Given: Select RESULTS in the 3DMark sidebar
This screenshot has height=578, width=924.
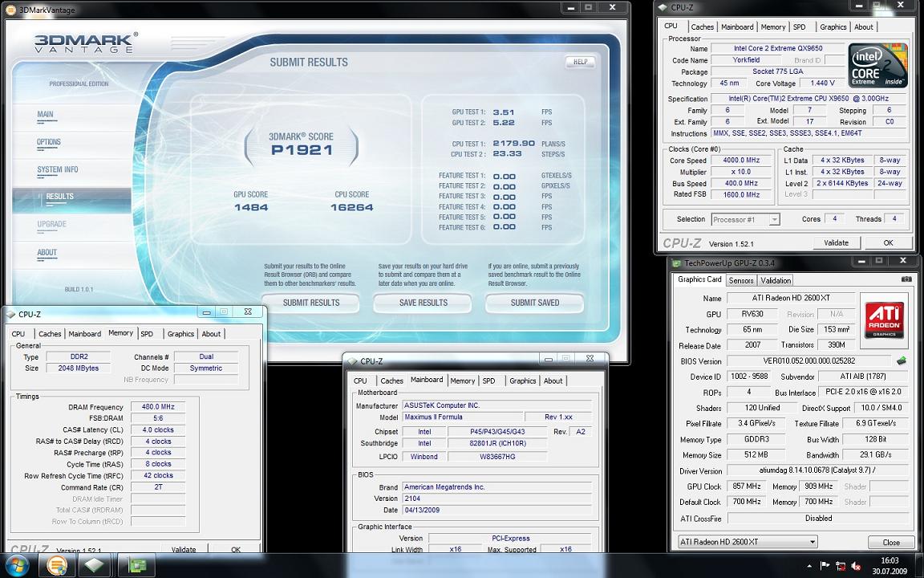Looking at the screenshot, I should pos(72,199).
